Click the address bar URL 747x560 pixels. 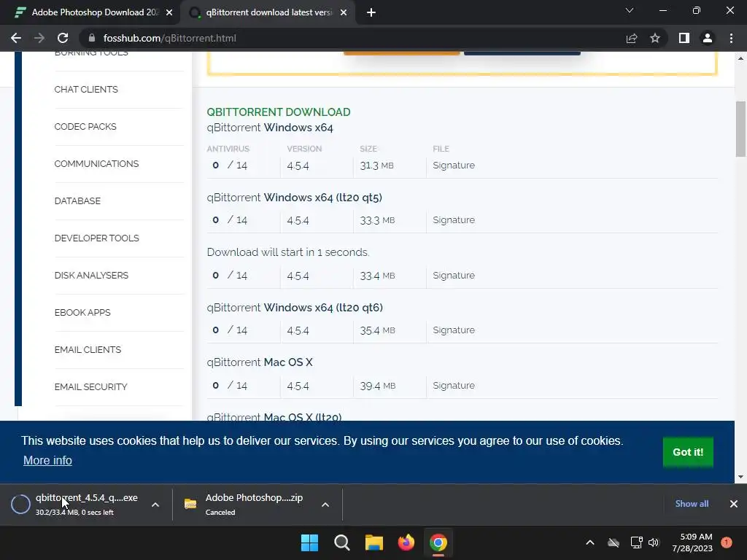tap(169, 38)
